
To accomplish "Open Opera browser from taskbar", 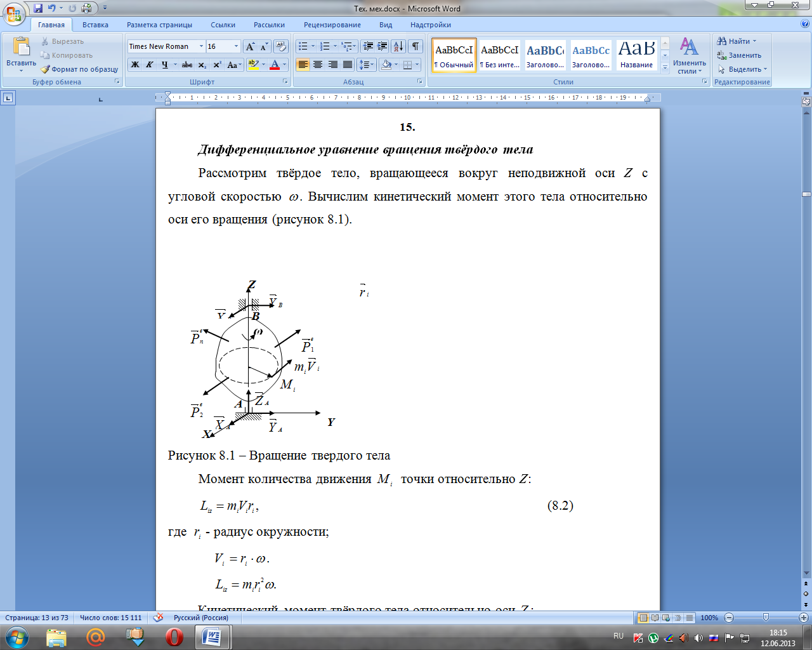I will pos(174,637).
